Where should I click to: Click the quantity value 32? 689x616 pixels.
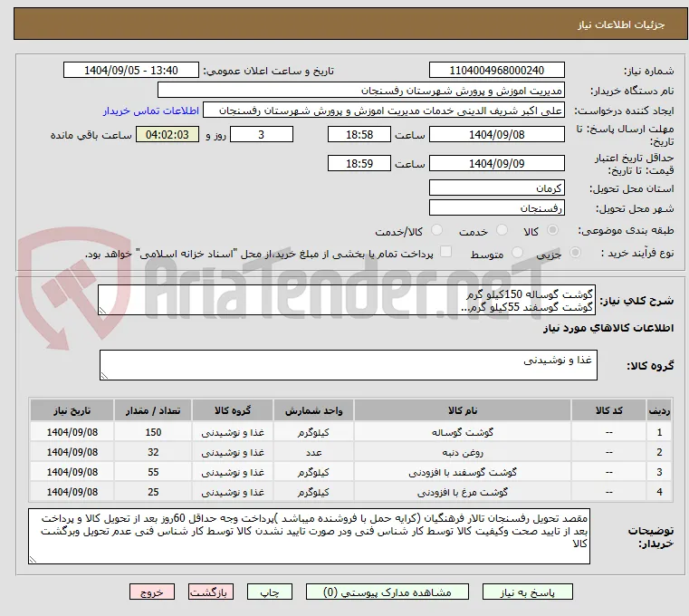point(153,452)
